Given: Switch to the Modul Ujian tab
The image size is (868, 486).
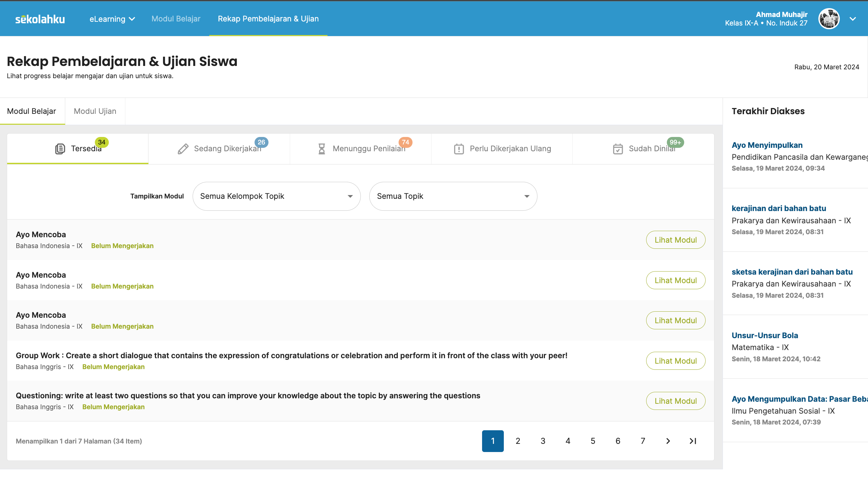Looking at the screenshot, I should click(x=95, y=111).
